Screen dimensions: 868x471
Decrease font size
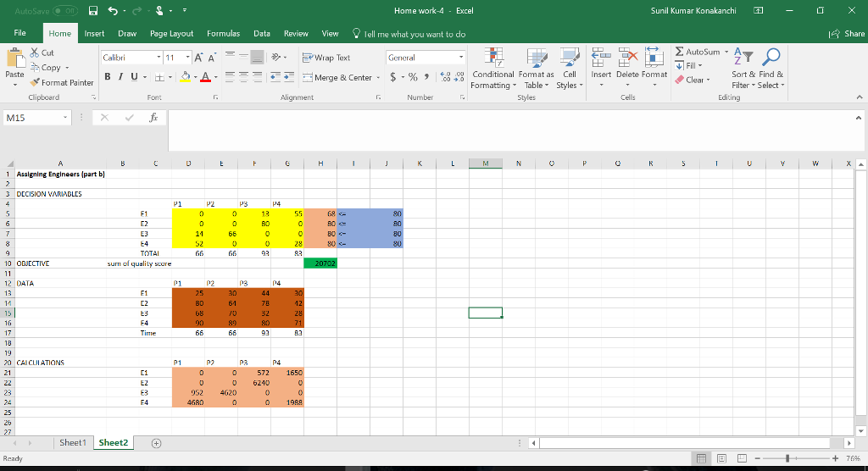(211, 58)
